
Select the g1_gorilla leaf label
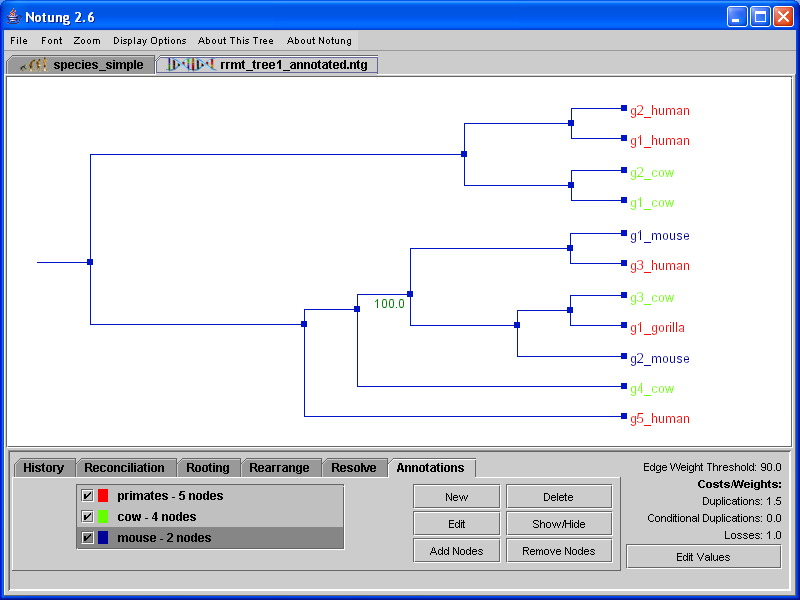point(657,327)
